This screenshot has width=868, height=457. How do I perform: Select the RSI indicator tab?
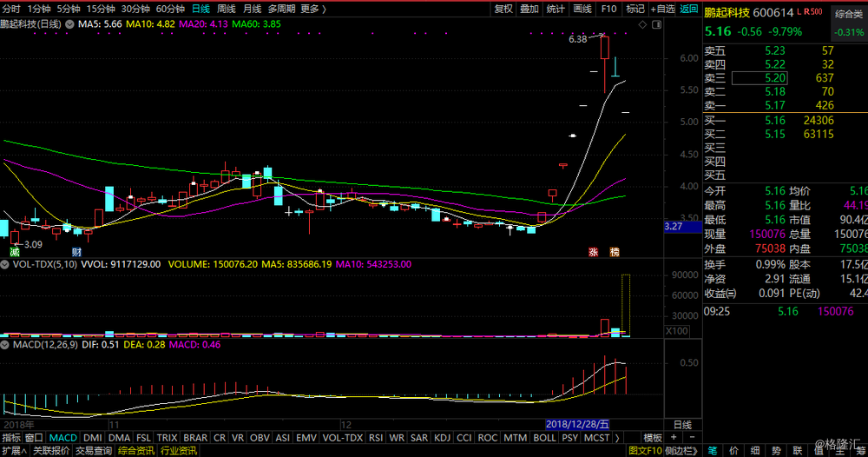pyautogui.click(x=376, y=438)
